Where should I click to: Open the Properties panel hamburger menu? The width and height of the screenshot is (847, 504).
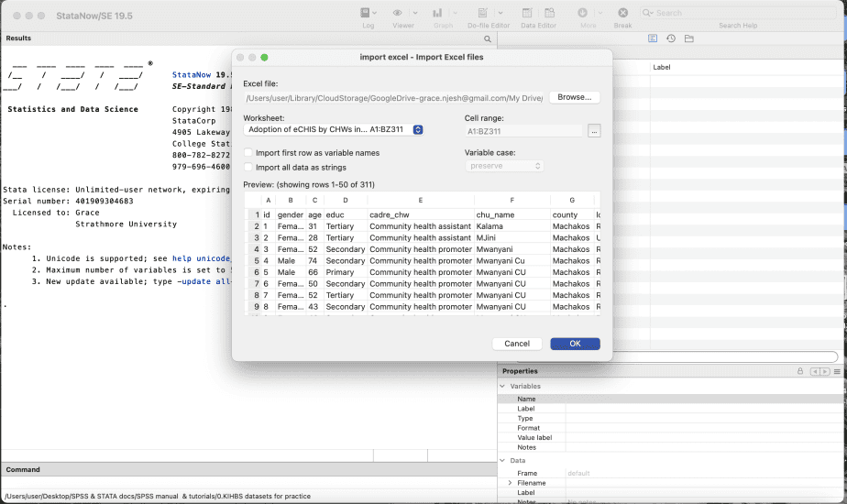point(837,371)
